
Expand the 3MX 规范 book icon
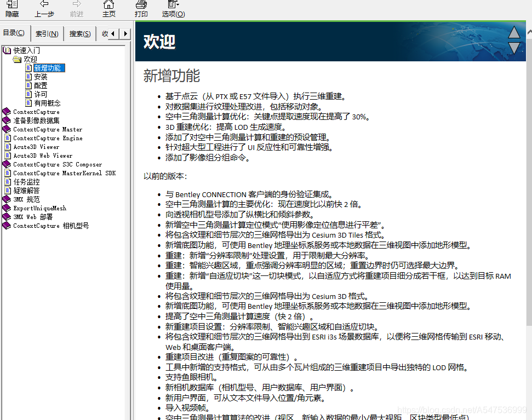7,199
